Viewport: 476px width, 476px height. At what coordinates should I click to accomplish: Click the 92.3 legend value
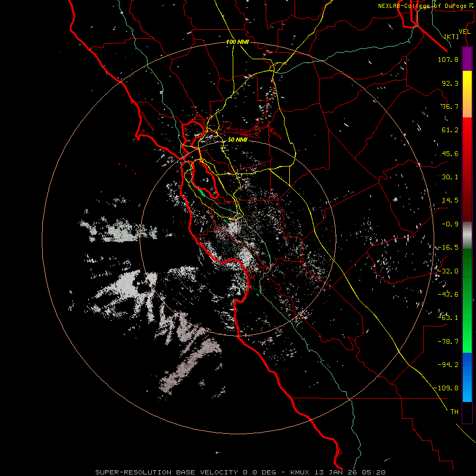point(450,83)
